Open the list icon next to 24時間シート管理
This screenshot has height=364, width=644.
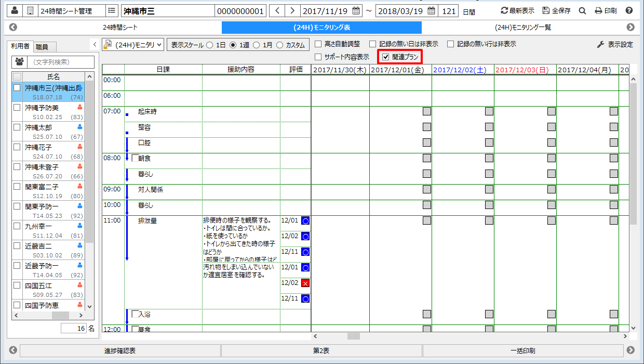coord(112,10)
